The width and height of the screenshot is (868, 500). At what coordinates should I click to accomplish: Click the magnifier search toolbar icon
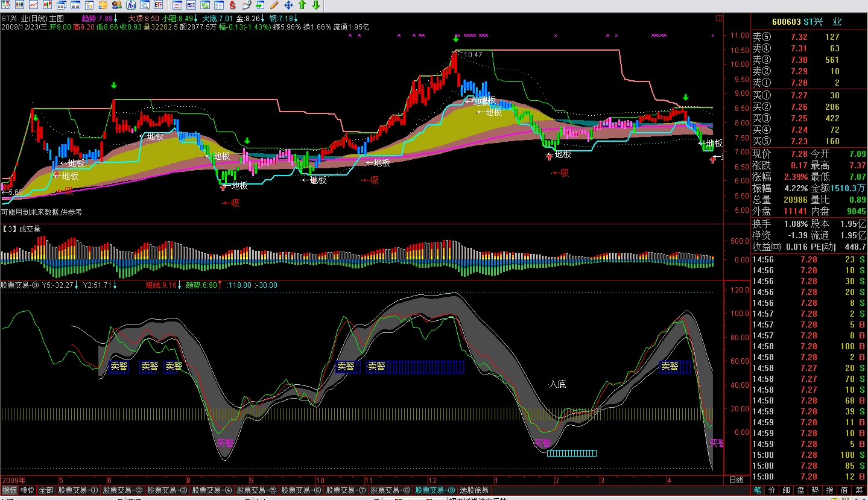pyautogui.click(x=144, y=5)
